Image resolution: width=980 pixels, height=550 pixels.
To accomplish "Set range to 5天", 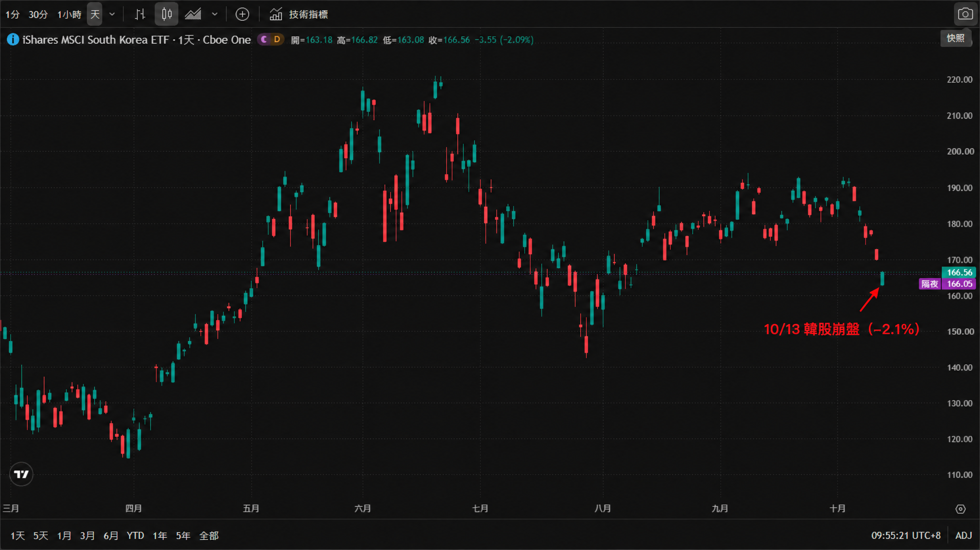I will coord(41,536).
